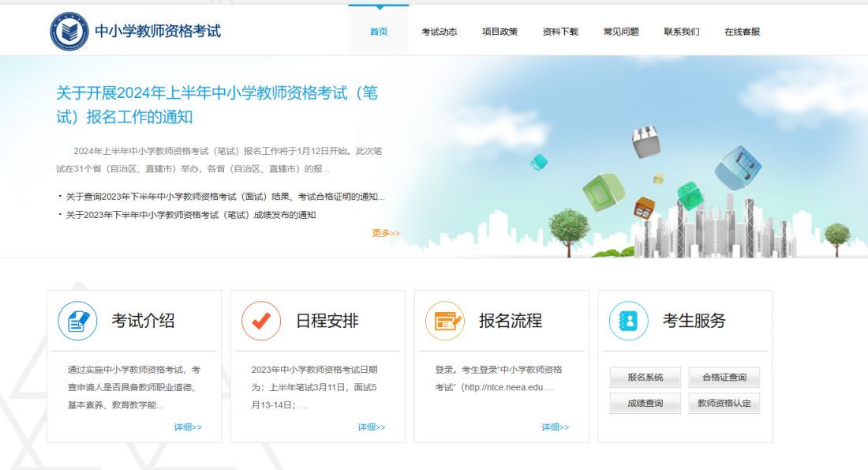Image resolution: width=868 pixels, height=470 pixels.
Task: Click the 中小学教师资格考试 site title
Action: [x=158, y=31]
